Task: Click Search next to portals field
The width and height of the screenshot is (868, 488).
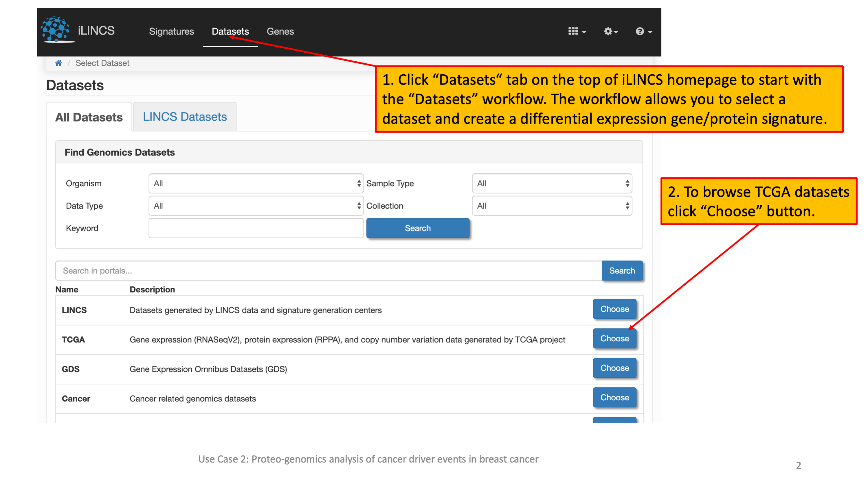Action: 622,270
